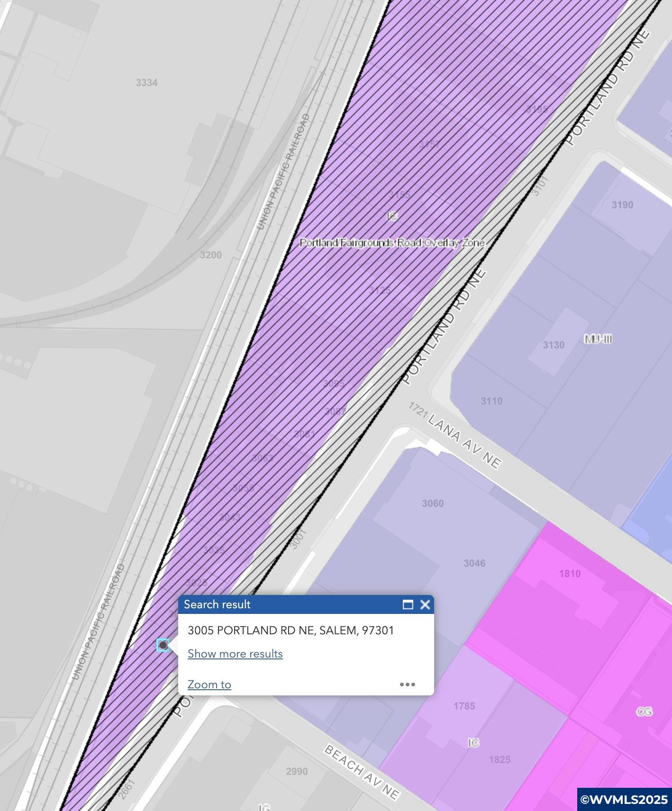Click parcel 3200 by the railroad
The width and height of the screenshot is (672, 811).
coord(210,255)
